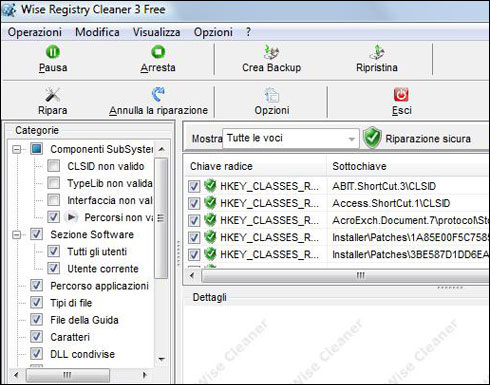Collapse the Componenti SubSystem tree node
Screen dimensions: 490x385
click(x=16, y=149)
